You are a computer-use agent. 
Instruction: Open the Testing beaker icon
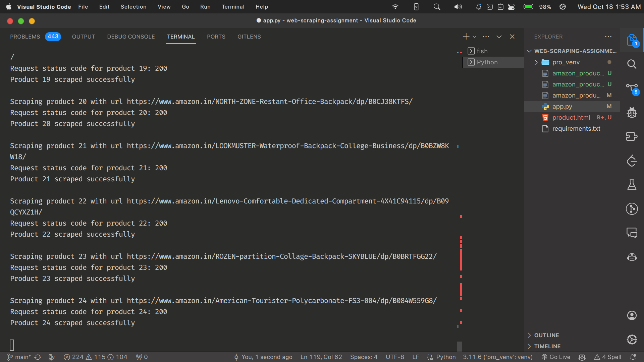[x=632, y=185]
